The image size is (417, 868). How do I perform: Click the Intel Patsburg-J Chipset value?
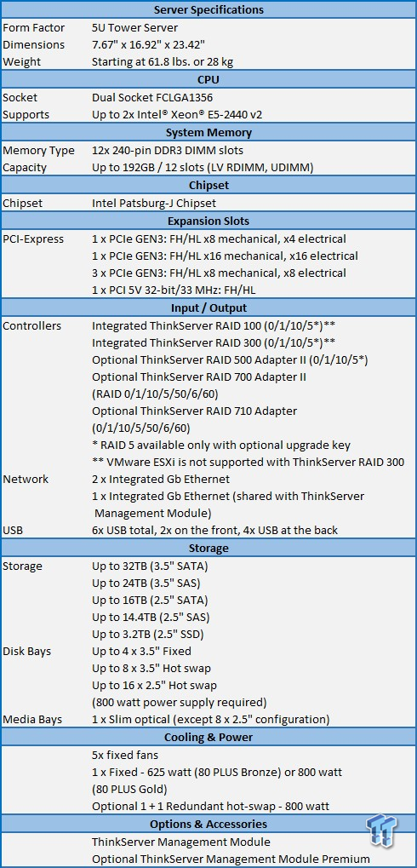pyautogui.click(x=154, y=204)
